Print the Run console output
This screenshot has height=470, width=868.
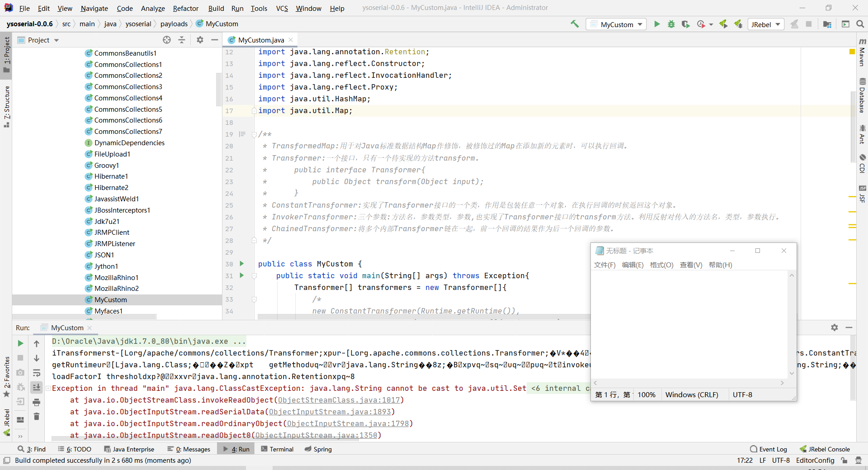[x=37, y=402]
